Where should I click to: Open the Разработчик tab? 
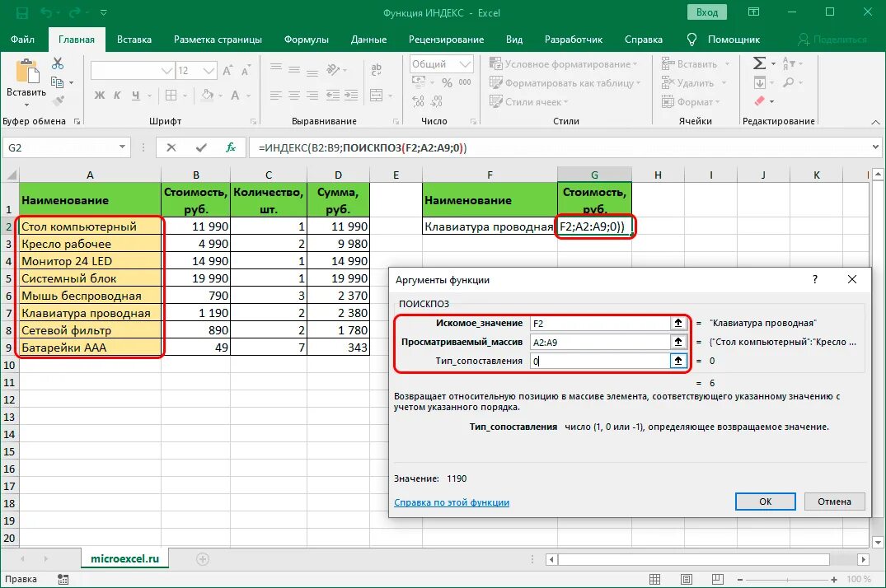574,40
